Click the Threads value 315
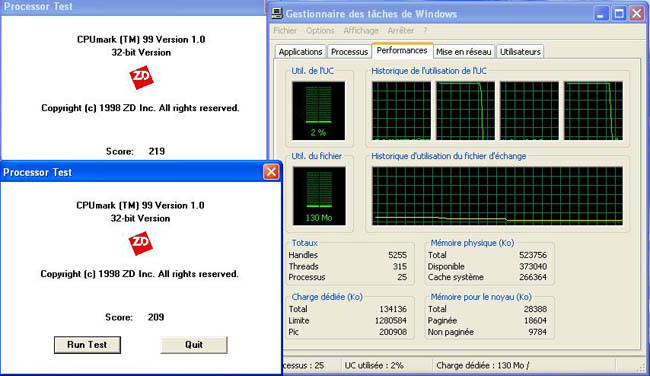 pyautogui.click(x=400, y=266)
